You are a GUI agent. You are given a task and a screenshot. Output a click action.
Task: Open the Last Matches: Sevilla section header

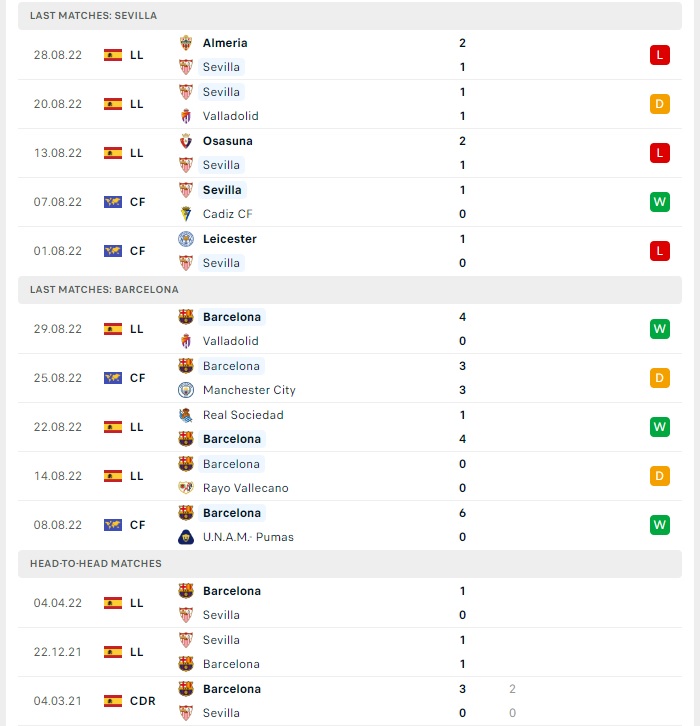(x=350, y=16)
